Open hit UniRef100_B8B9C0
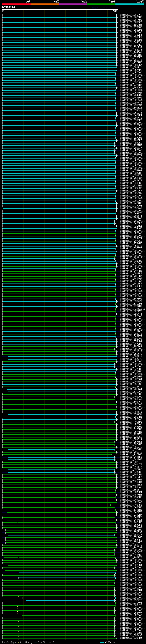The height and width of the screenshot is (644, 146). tap(131, 22)
